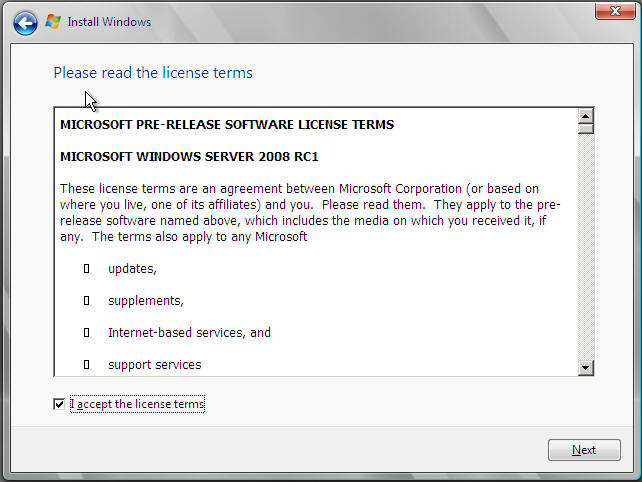The height and width of the screenshot is (482, 642).
Task: Click the paragraph starting 'These license terms are'
Action: (310, 213)
